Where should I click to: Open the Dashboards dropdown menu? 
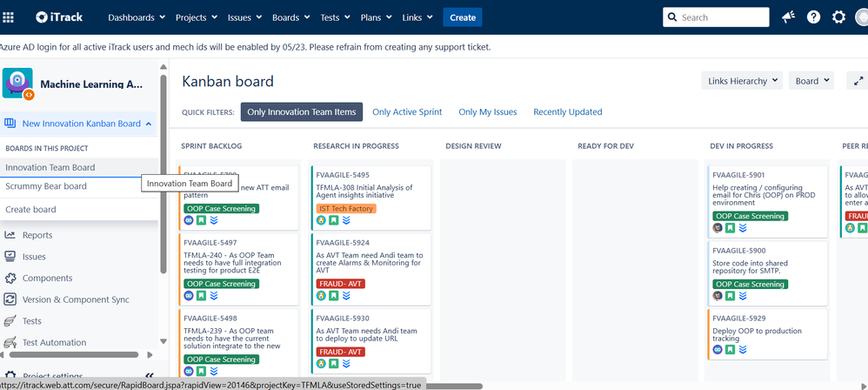click(137, 17)
